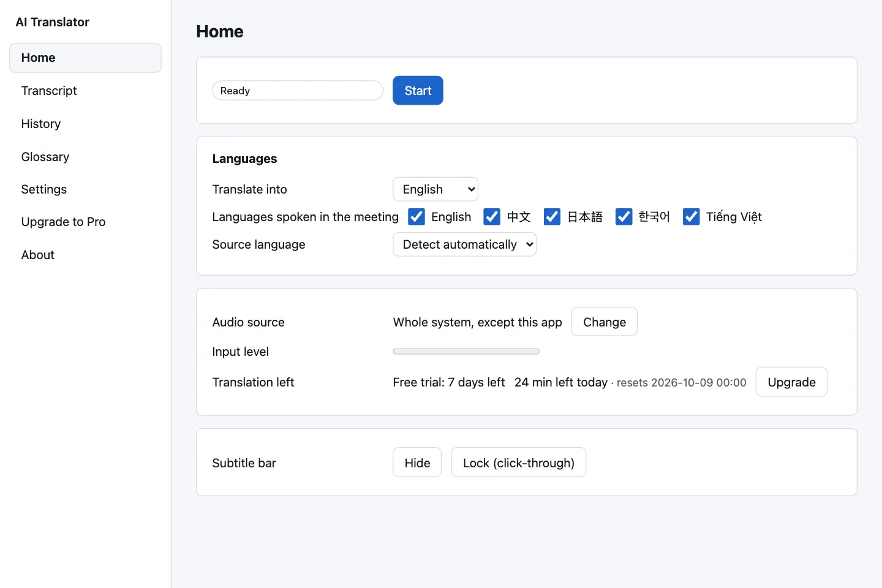The image size is (882, 588).
Task: Toggle the English spoken language checkbox
Action: tap(417, 217)
